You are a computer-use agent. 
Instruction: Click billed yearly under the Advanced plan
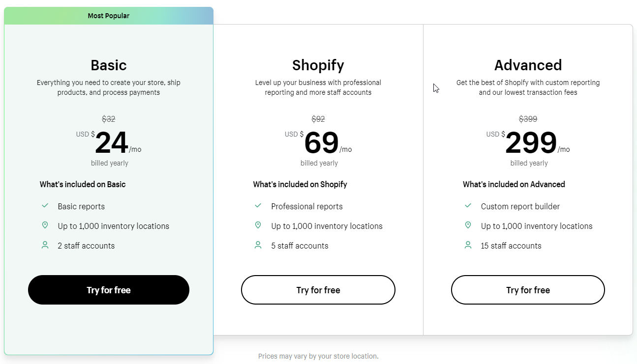point(529,163)
